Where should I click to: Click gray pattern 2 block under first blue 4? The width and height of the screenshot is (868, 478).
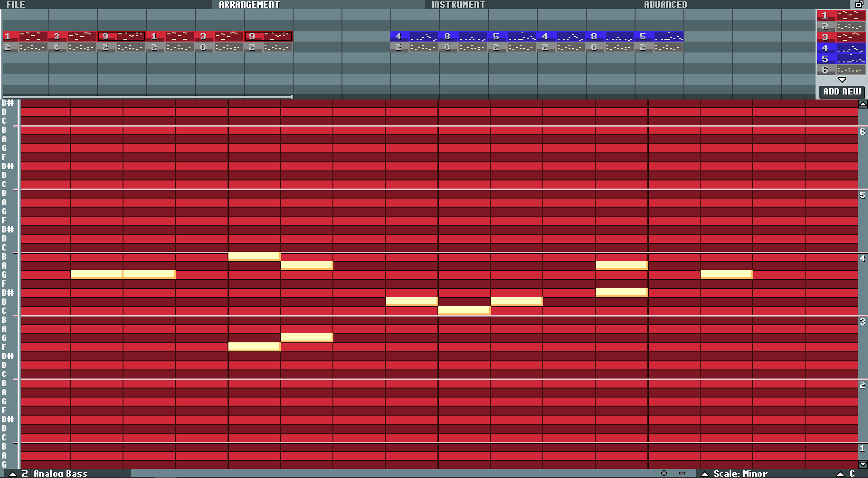[415, 47]
